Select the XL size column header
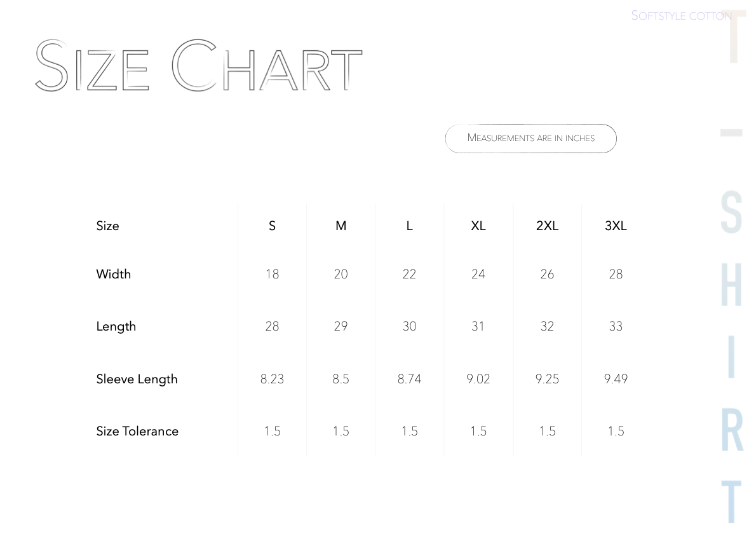Screen dimensions: 756x534 478,226
